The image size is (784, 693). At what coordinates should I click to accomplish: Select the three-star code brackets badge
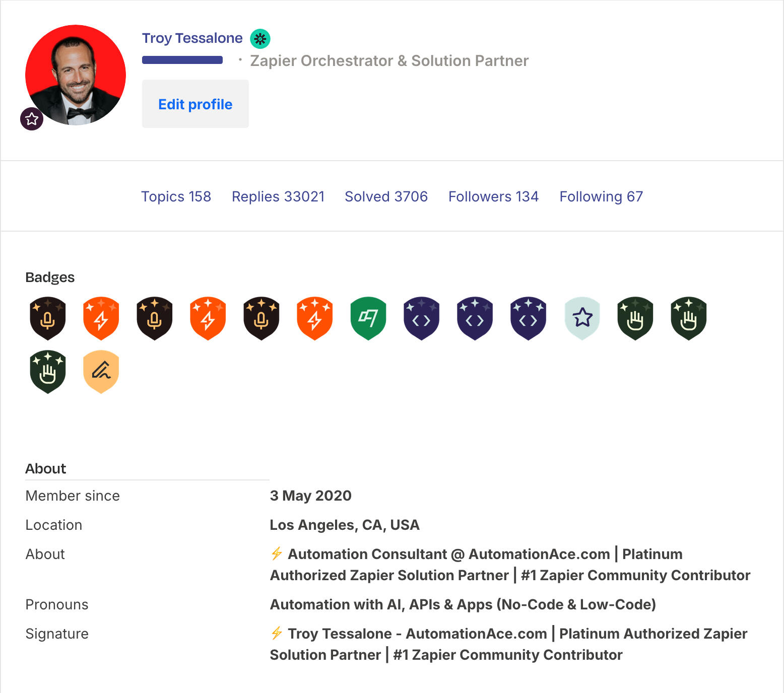529,318
